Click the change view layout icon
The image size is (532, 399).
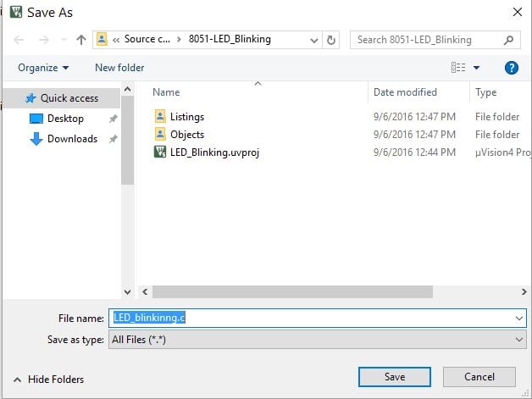point(458,68)
